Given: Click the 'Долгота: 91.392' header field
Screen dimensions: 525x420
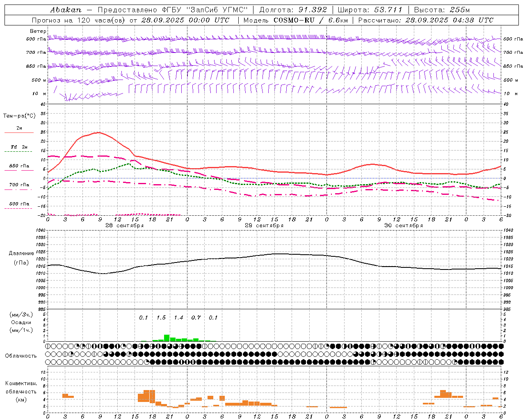Looking at the screenshot, I should [x=293, y=10].
